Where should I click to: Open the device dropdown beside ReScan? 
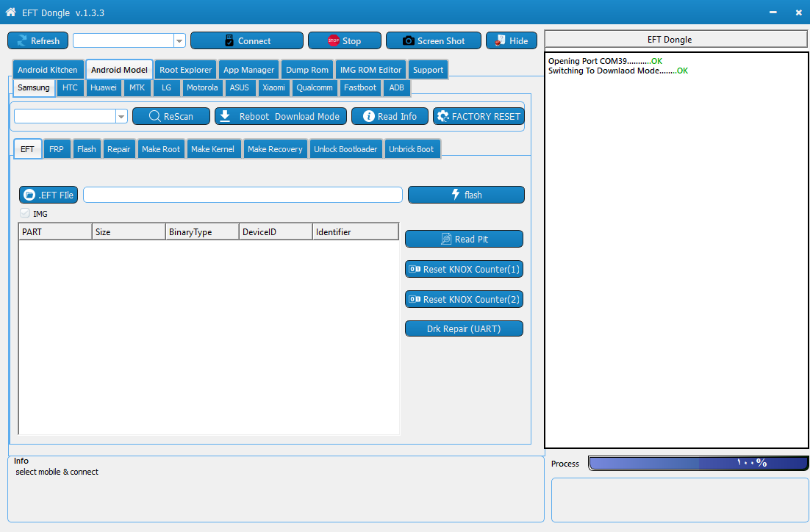(121, 116)
